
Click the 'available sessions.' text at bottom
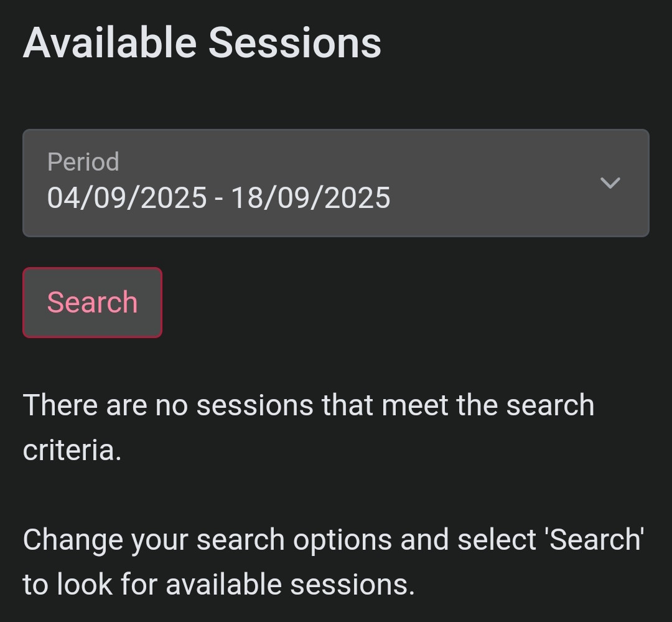pyautogui.click(x=290, y=585)
